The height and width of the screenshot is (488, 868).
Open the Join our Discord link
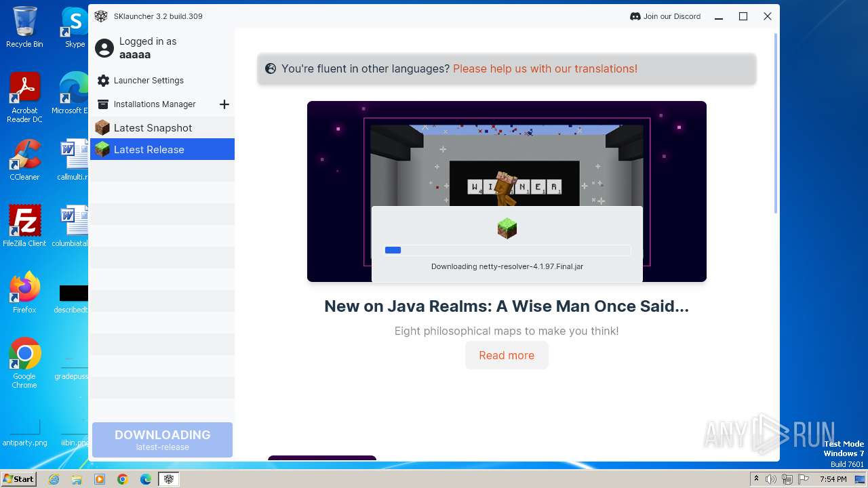[x=671, y=16]
